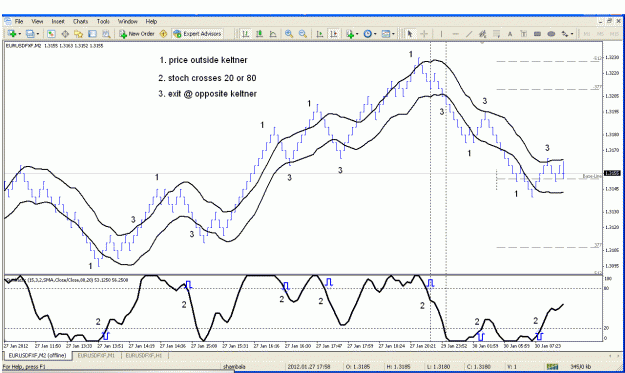625x373 pixels.
Task: Zoom in on the chart
Action: (289, 34)
